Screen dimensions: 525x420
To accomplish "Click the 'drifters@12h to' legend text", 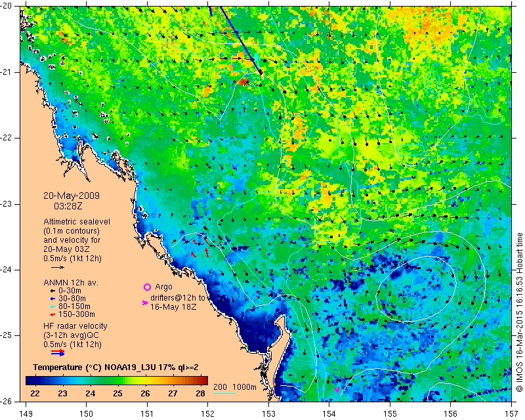I will pyautogui.click(x=177, y=298).
